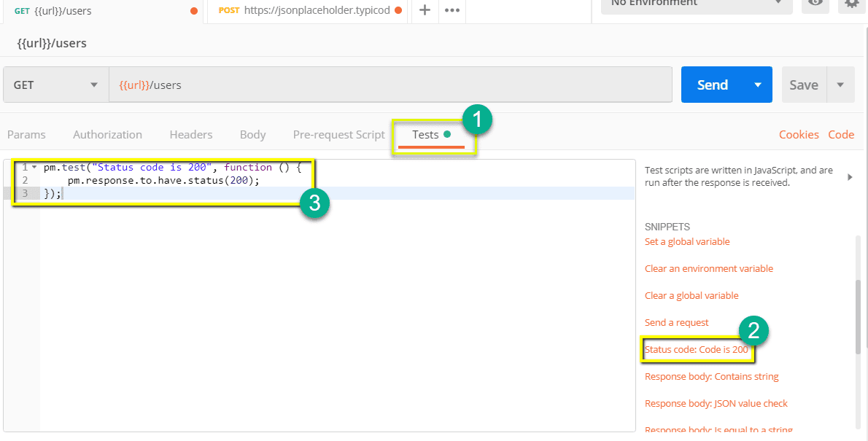Click the plus icon to open new tab

pyautogui.click(x=425, y=10)
